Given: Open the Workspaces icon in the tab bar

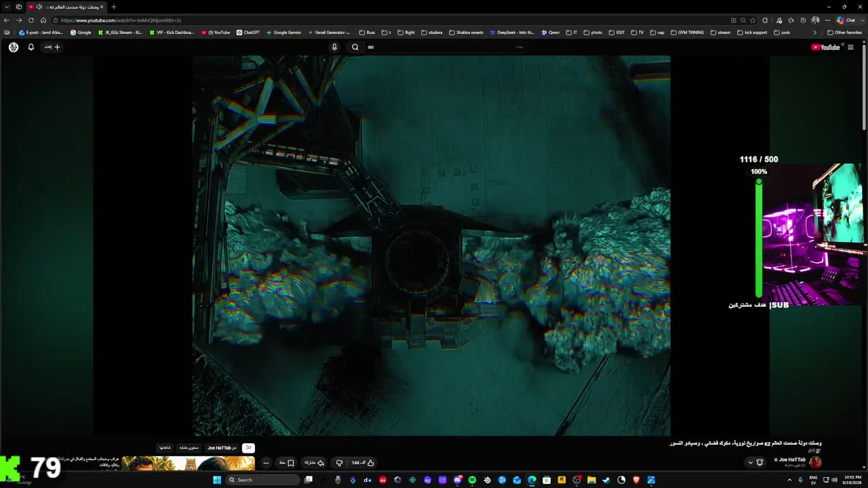Looking at the screenshot, I should 18,7.
